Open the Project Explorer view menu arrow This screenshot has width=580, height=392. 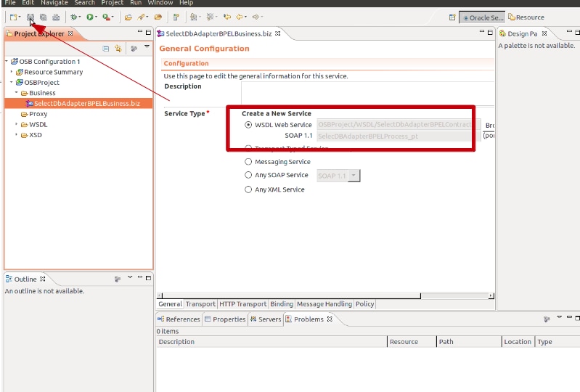147,46
